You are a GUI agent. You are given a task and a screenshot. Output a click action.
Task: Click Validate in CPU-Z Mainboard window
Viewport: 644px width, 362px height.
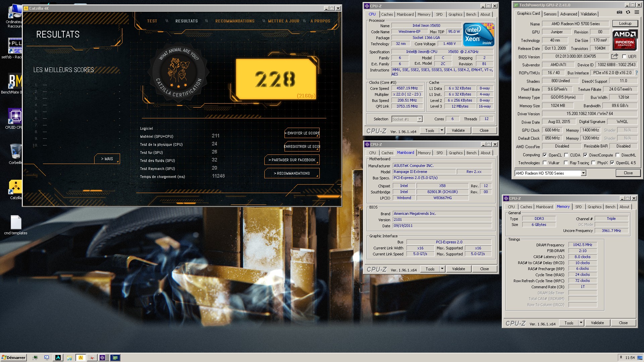click(x=458, y=269)
